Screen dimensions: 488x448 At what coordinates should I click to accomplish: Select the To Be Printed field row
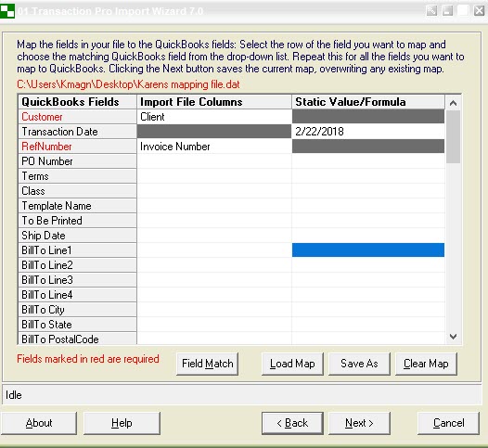tap(78, 221)
